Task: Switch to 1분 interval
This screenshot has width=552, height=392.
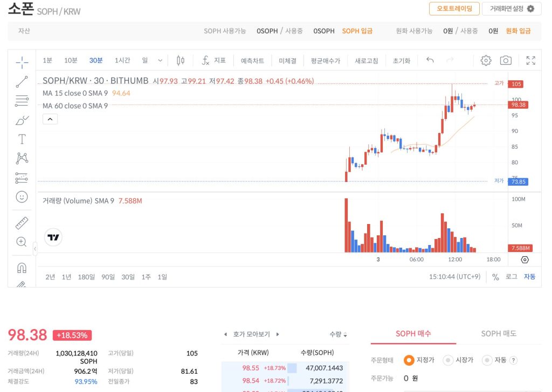Action: pyautogui.click(x=47, y=60)
